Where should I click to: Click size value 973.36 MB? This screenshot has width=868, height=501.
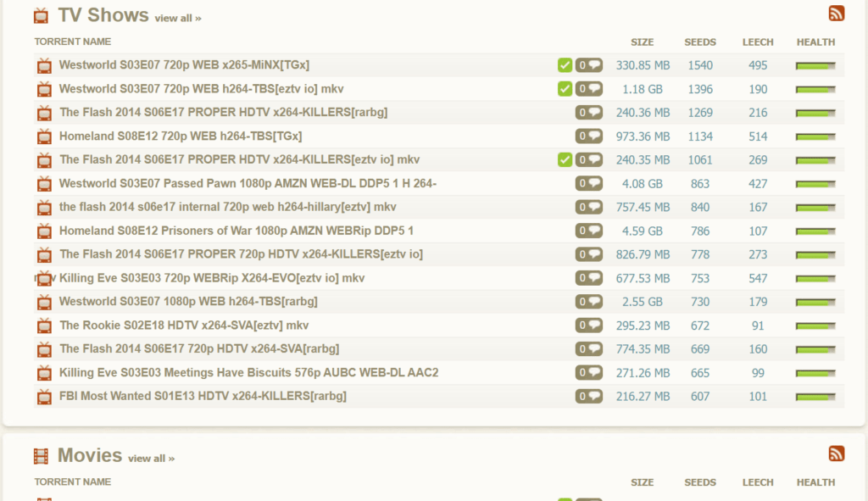tap(643, 136)
